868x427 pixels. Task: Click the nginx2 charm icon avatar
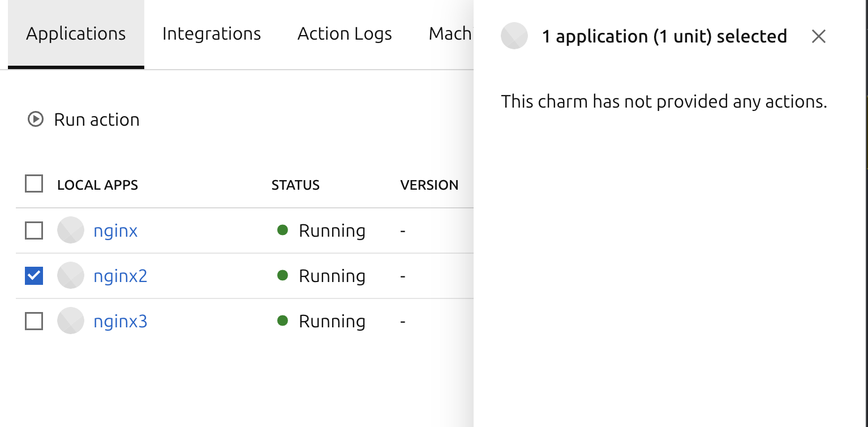click(70, 276)
